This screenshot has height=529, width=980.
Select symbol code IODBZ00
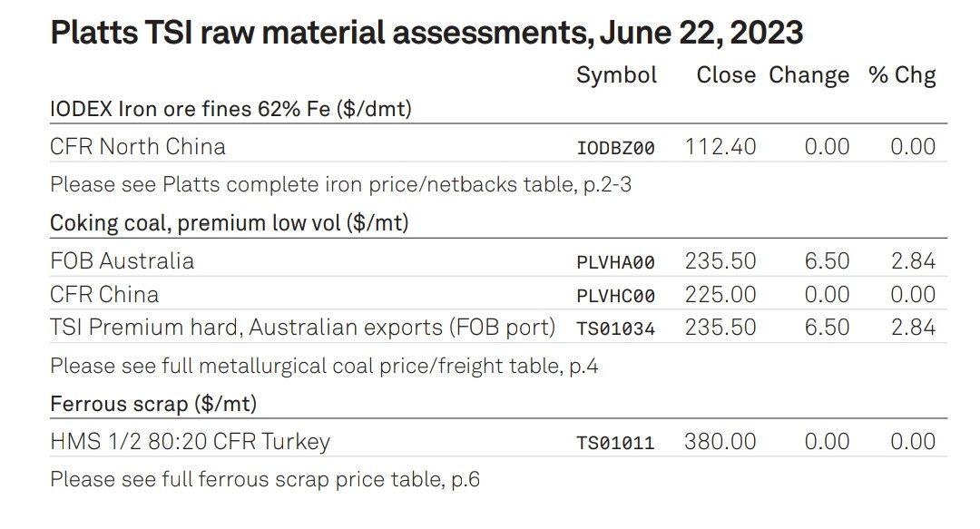[x=615, y=148]
